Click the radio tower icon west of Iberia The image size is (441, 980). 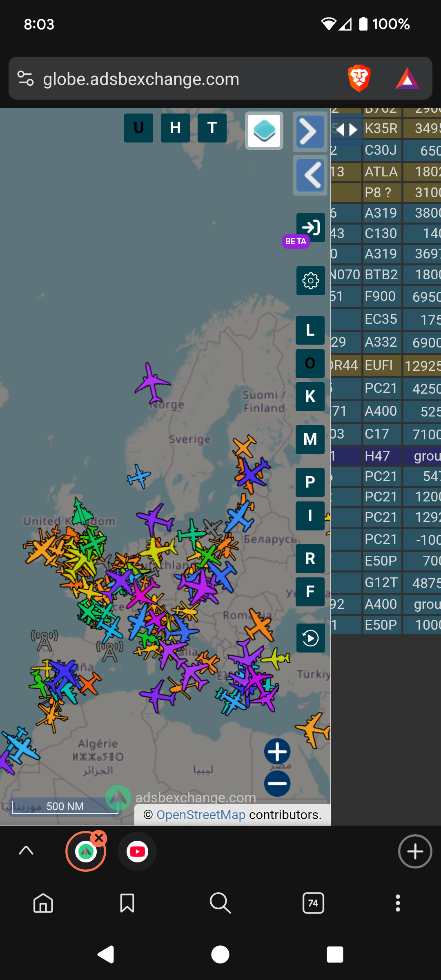(45, 641)
